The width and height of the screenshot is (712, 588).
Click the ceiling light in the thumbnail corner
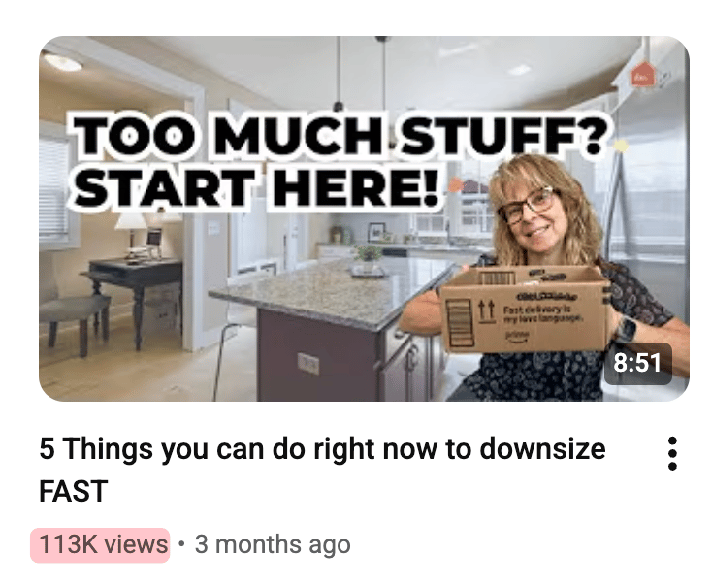(x=63, y=61)
